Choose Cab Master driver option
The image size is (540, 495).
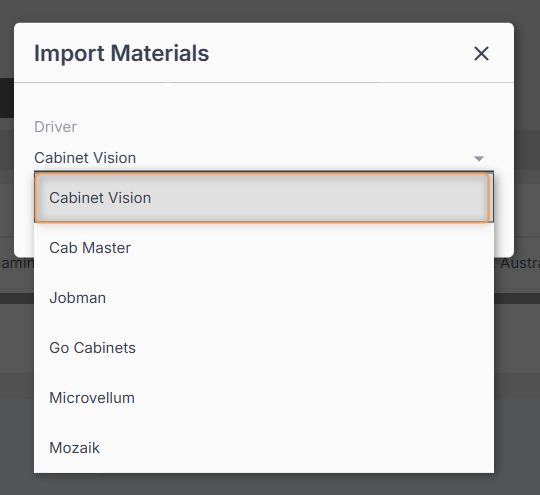coord(264,248)
